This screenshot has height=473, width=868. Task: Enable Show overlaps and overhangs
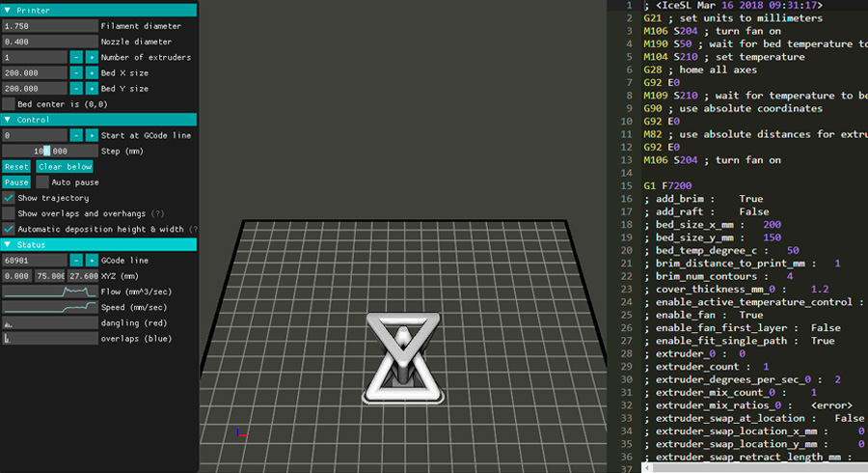coord(9,213)
